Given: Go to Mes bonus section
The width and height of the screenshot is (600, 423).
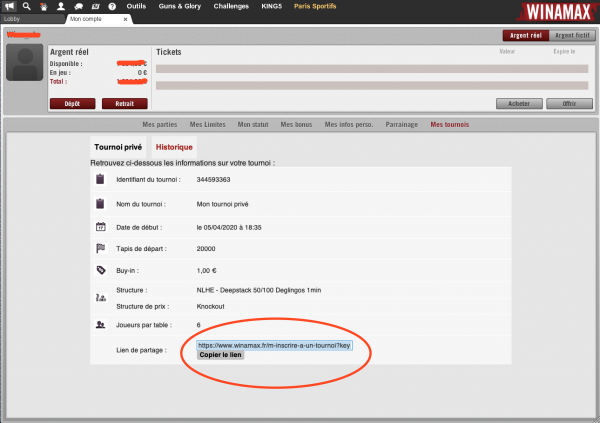Looking at the screenshot, I should pos(296,124).
